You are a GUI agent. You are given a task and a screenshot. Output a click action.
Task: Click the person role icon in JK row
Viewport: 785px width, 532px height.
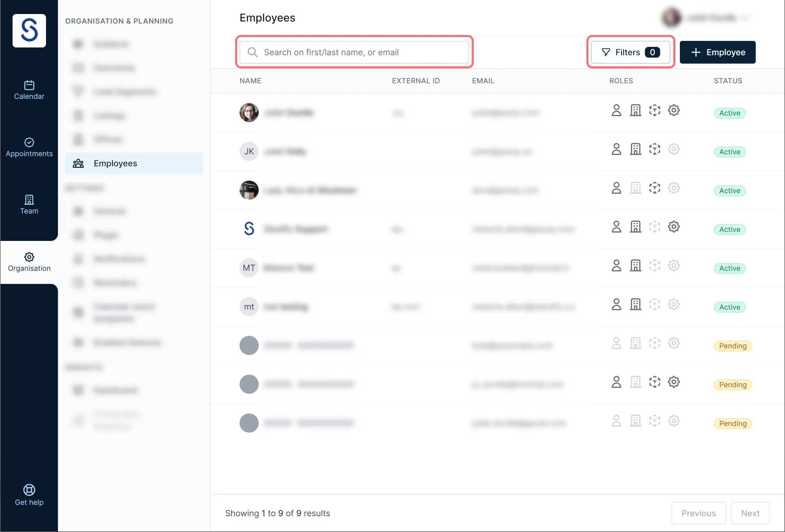click(617, 149)
